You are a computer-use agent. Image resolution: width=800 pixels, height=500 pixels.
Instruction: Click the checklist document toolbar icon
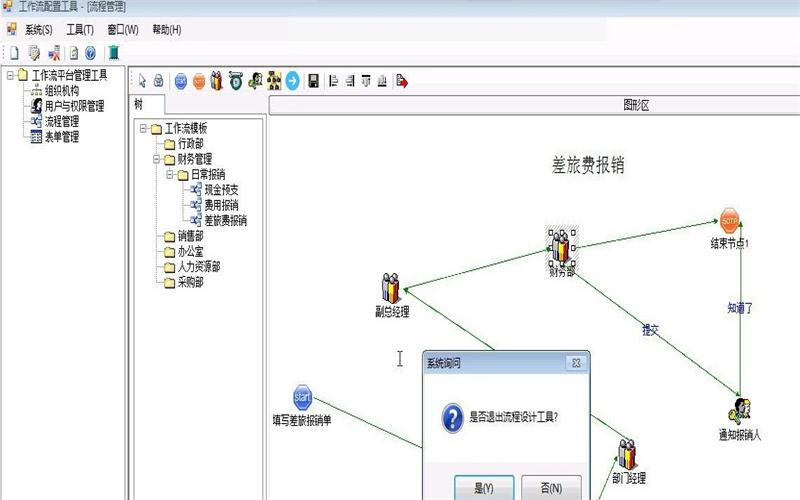(74, 53)
